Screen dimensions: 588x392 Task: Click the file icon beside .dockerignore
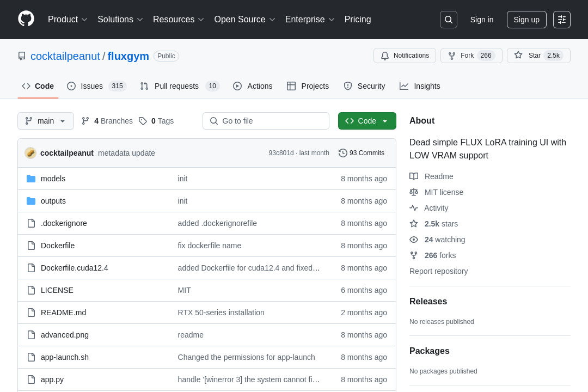tap(32, 223)
